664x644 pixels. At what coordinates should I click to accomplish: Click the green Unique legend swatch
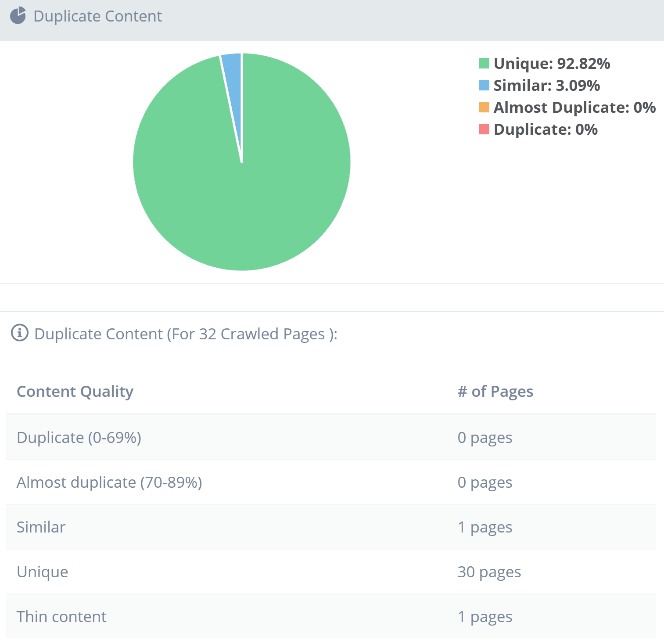[x=484, y=63]
